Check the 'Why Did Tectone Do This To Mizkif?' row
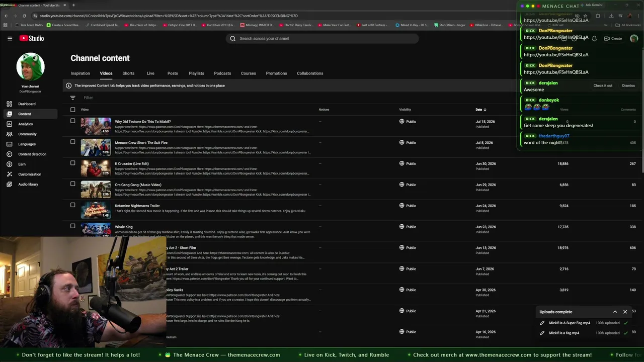The height and width of the screenshot is (362, 644). pyautogui.click(x=72, y=121)
